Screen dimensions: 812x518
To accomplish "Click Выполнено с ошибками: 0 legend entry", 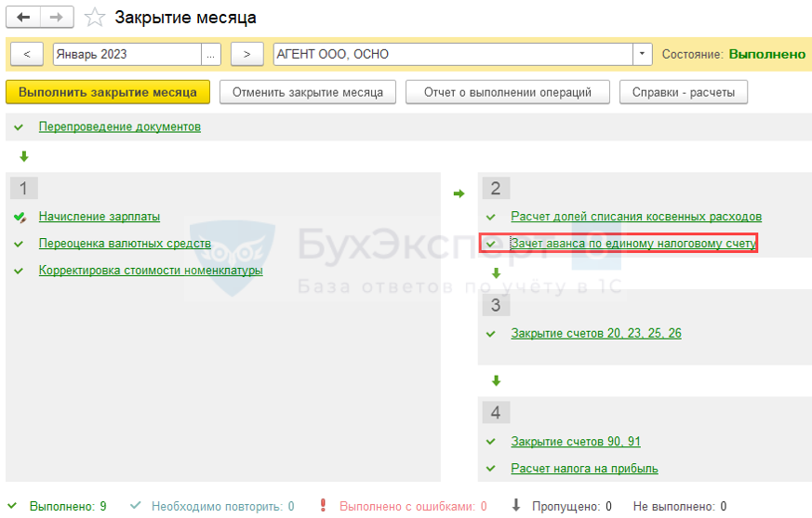I will click(413, 506).
